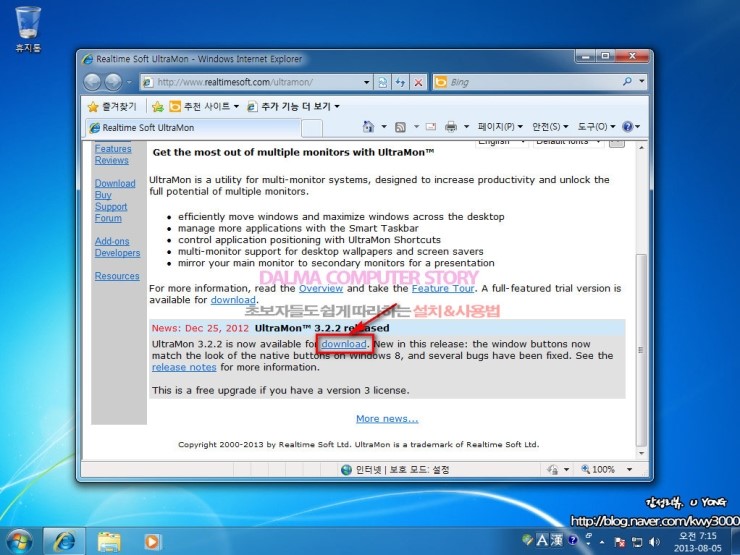This screenshot has height=555, width=740.
Task: Click the Print icon in command bar
Action: tap(451, 127)
